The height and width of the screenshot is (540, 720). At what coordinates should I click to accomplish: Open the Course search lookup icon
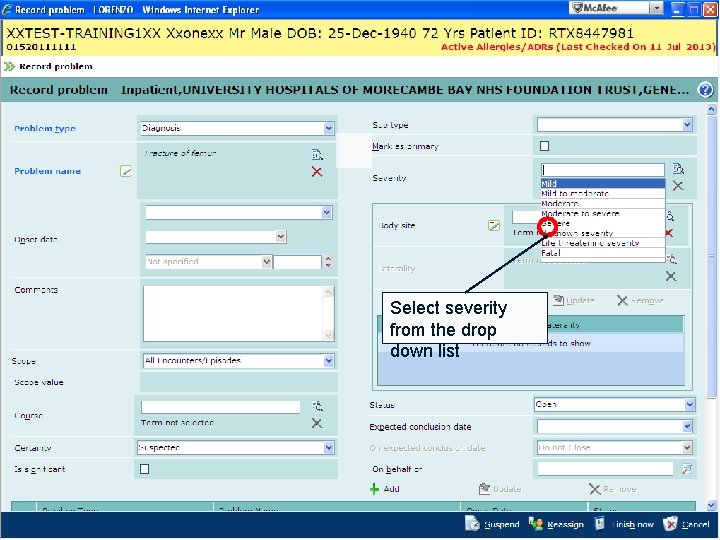tap(317, 406)
